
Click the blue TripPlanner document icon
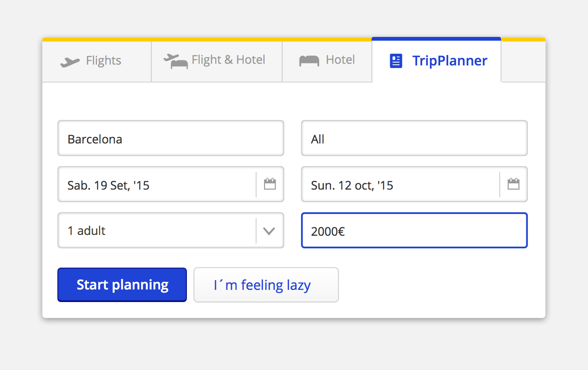click(x=396, y=61)
